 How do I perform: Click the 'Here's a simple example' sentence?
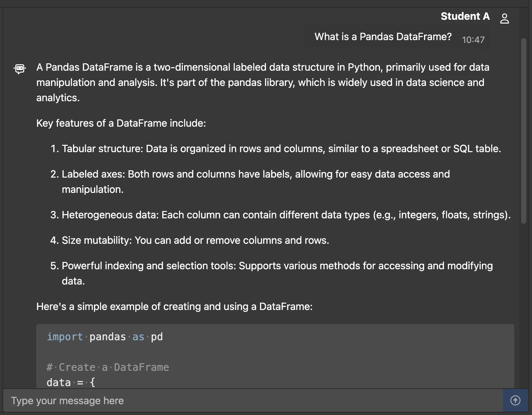174,306
